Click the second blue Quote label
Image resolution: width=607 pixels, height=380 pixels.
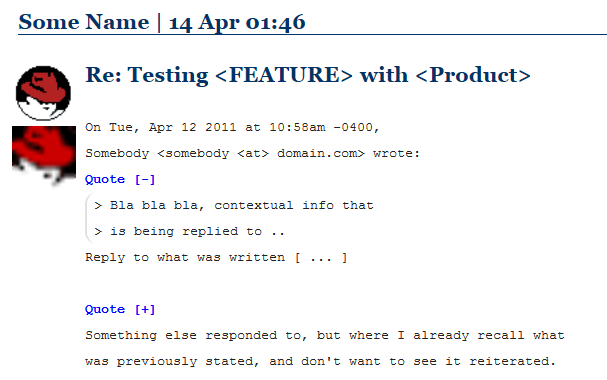point(105,310)
